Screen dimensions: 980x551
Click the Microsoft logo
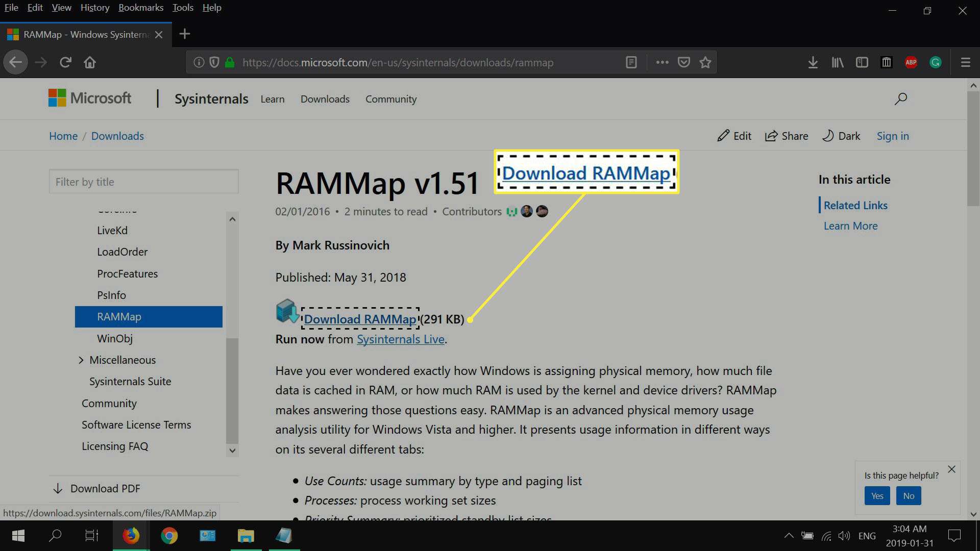pos(90,98)
